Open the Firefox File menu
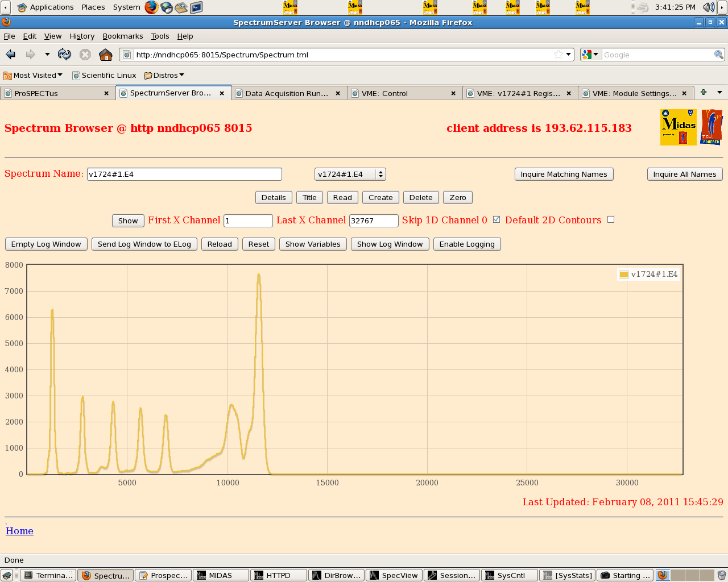Screen dimensions: 728x582 pyautogui.click(x=10, y=36)
